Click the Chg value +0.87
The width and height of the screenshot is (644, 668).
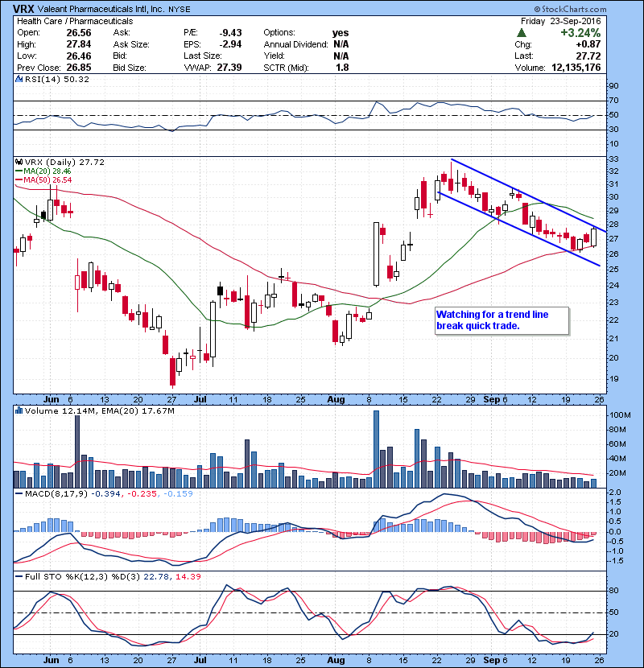click(588, 44)
